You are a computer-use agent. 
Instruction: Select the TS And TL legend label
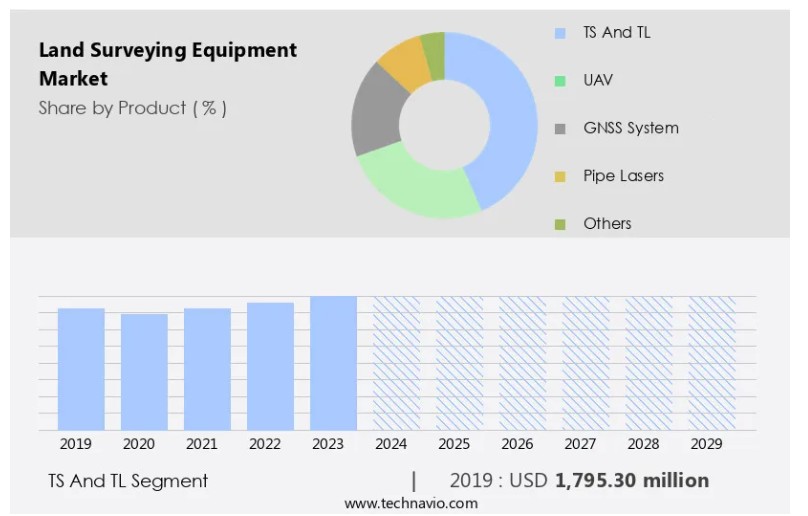[x=616, y=33]
